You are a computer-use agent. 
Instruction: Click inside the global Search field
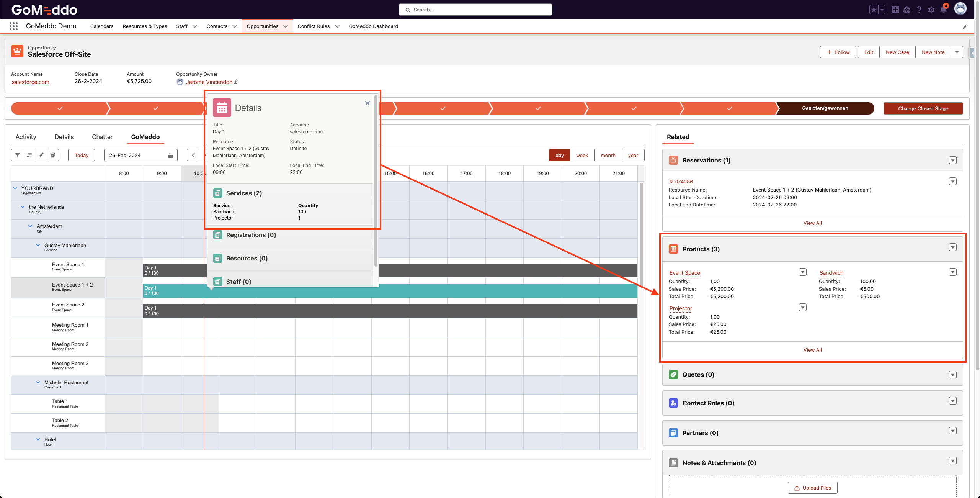tap(475, 10)
